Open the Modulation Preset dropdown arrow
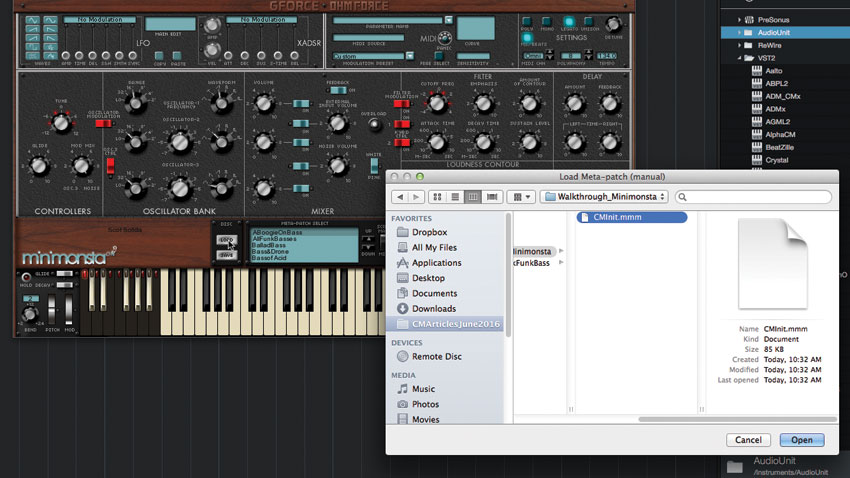The width and height of the screenshot is (850, 478). pyautogui.click(x=410, y=56)
